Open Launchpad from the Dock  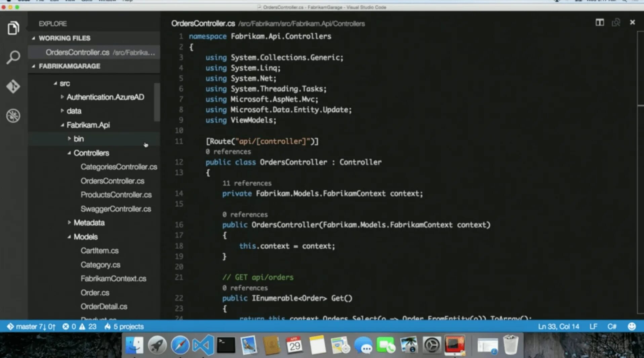[x=157, y=345]
